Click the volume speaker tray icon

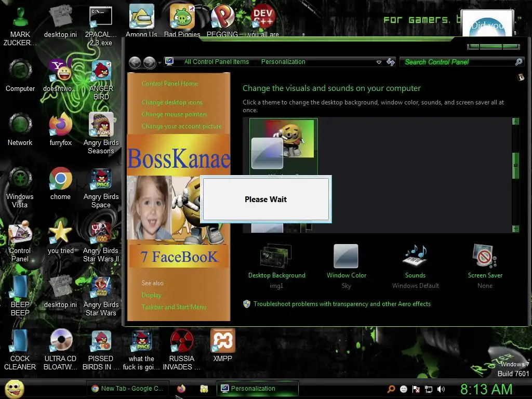441,389
